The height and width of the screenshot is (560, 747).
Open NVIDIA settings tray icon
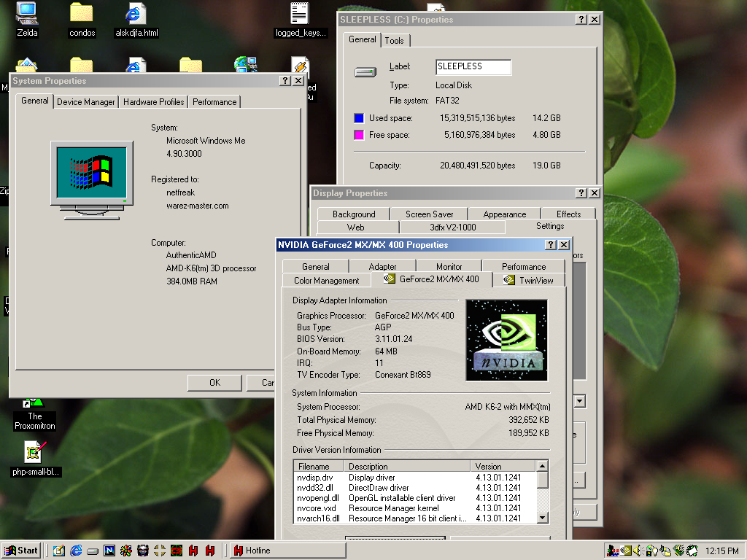pos(626,551)
